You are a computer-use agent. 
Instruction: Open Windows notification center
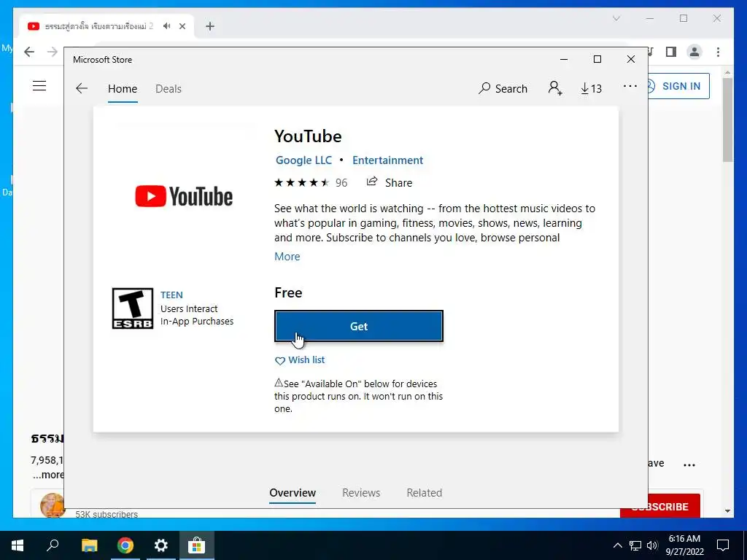pos(723,545)
